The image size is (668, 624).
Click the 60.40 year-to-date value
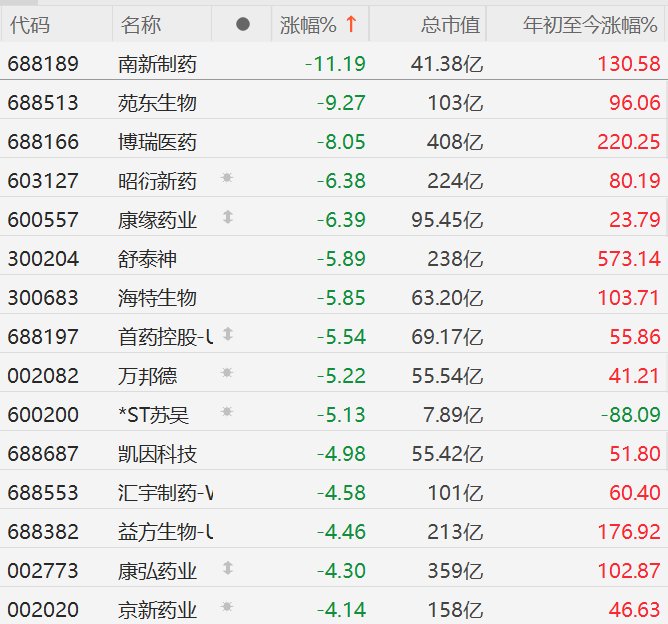tap(635, 493)
